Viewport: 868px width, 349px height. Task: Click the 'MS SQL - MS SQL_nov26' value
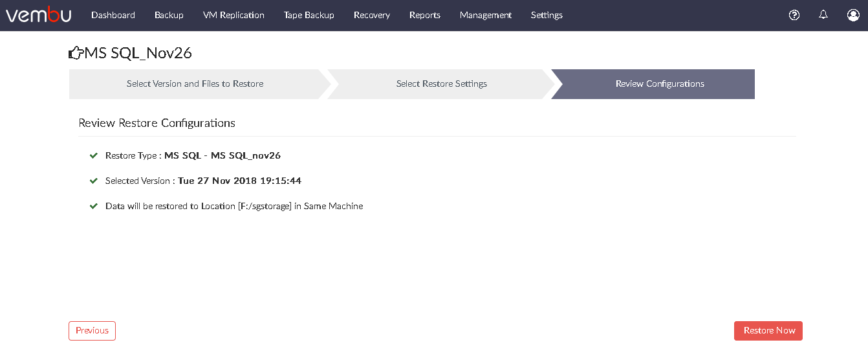tap(222, 156)
